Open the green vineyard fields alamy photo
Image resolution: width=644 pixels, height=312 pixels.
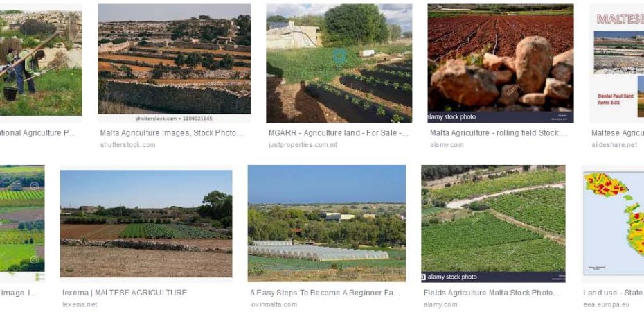493,223
